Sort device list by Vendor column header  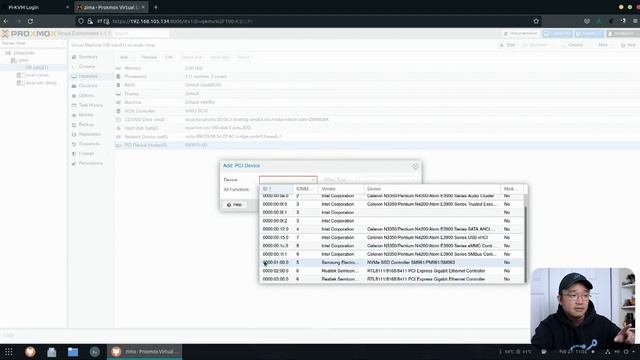click(x=341, y=189)
